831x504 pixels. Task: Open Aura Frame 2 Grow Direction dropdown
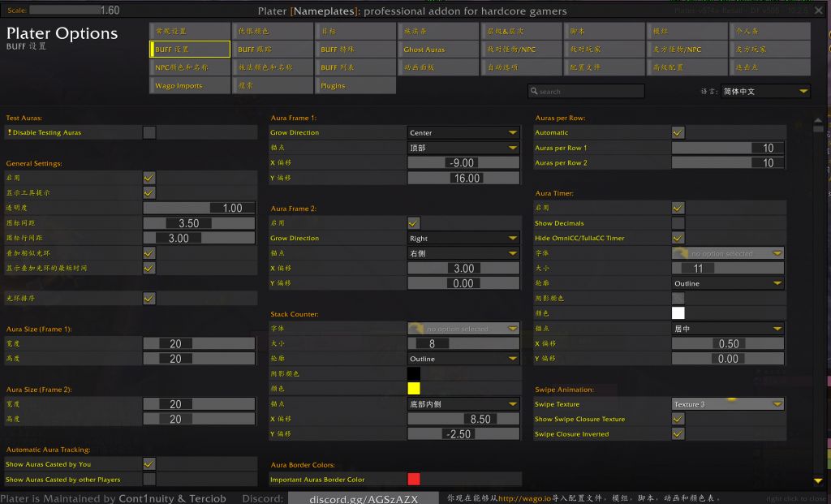point(463,239)
